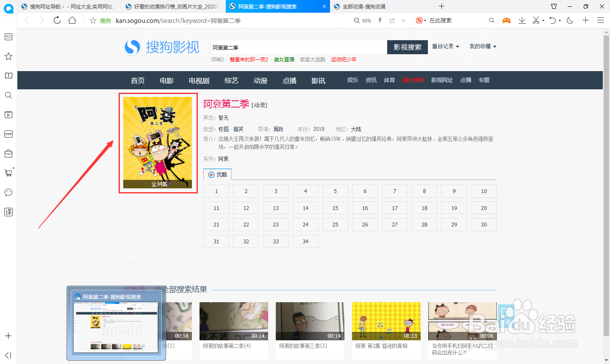Click the 影视搜索 button
The width and height of the screenshot is (610, 364).
(x=408, y=47)
